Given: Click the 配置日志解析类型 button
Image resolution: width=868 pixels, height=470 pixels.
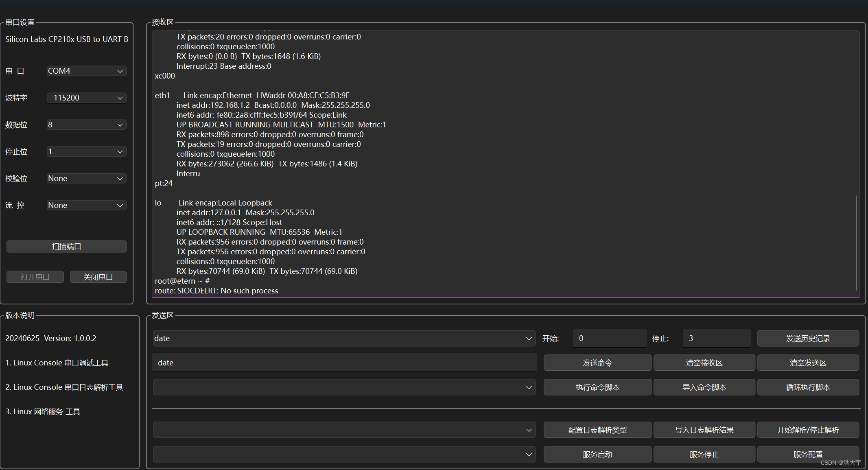Looking at the screenshot, I should click(x=597, y=430).
